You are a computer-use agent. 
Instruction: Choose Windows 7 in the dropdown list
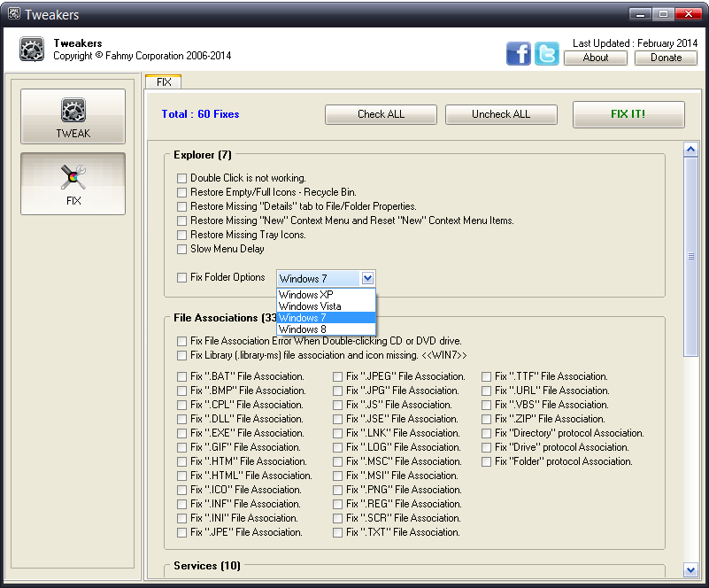click(326, 318)
